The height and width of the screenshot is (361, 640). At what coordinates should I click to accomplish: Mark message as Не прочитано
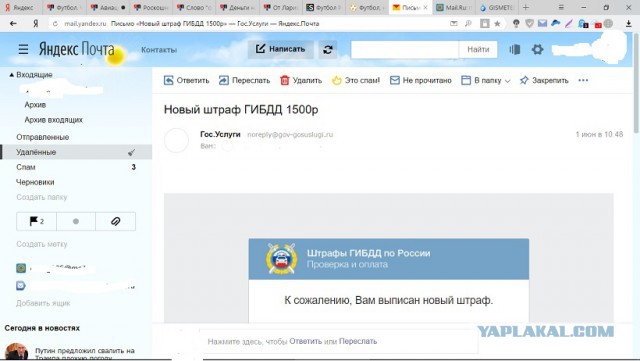[x=421, y=80]
